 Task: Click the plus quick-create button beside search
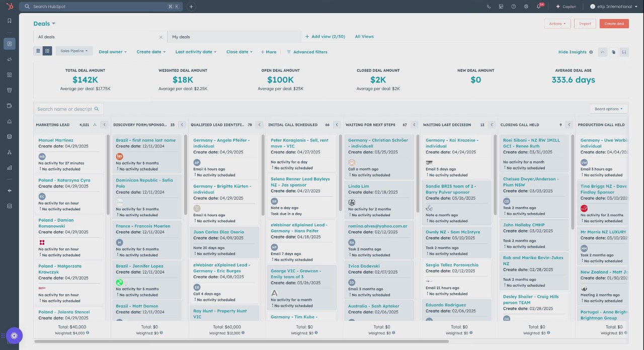191,7
